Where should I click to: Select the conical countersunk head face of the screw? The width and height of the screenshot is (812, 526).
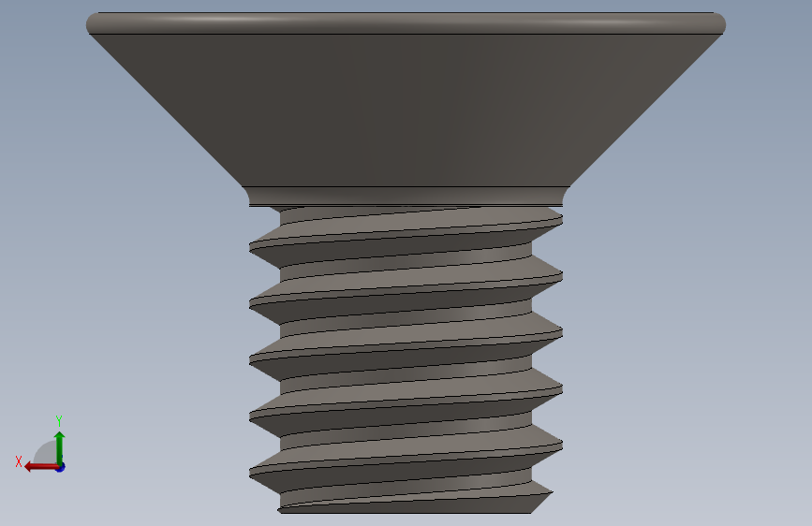(x=406, y=110)
